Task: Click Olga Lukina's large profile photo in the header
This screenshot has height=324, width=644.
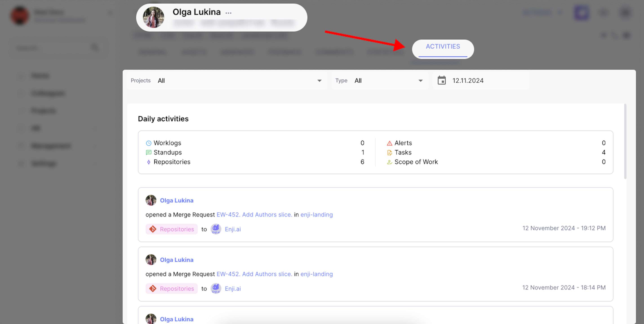Action: 153,17
